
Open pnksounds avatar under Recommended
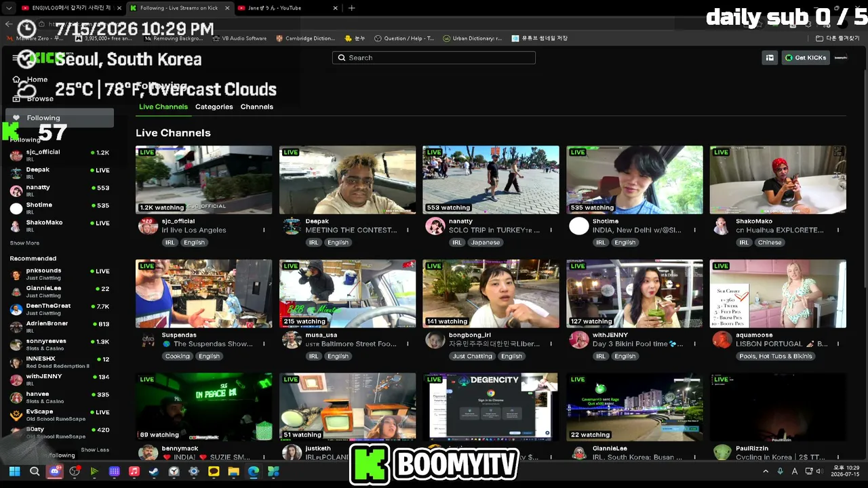coord(16,274)
